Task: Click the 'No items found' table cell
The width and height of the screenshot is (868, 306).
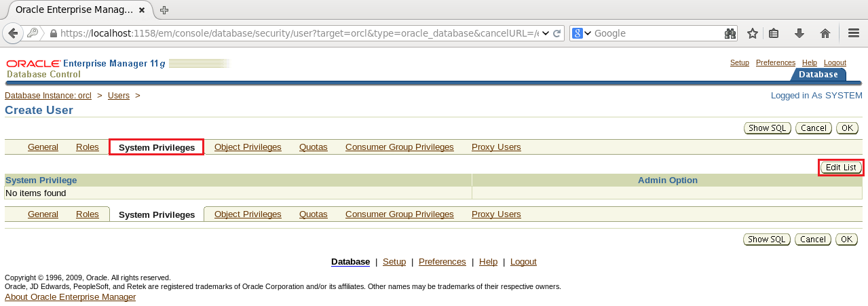Action: (238, 193)
